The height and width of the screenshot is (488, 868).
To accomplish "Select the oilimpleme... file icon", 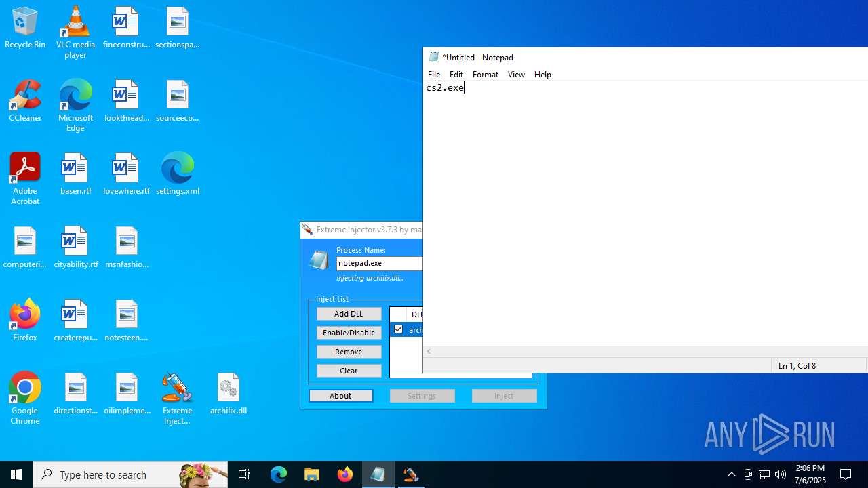I will [x=126, y=394].
